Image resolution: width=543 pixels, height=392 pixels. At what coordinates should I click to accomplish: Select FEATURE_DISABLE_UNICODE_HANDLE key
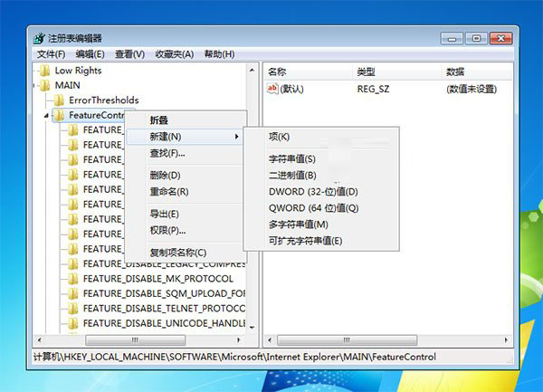click(164, 323)
